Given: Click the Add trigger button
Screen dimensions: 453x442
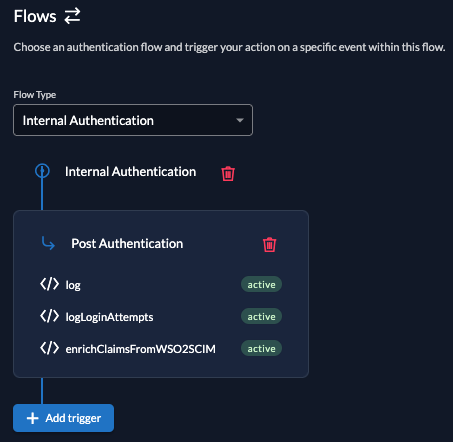Looking at the screenshot, I should tap(64, 418).
